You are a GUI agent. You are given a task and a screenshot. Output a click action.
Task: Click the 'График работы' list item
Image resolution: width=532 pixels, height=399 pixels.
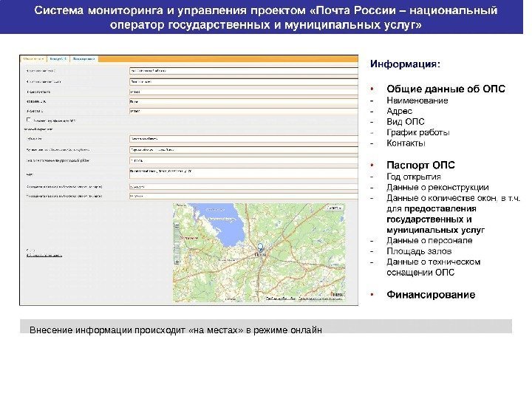(x=418, y=133)
